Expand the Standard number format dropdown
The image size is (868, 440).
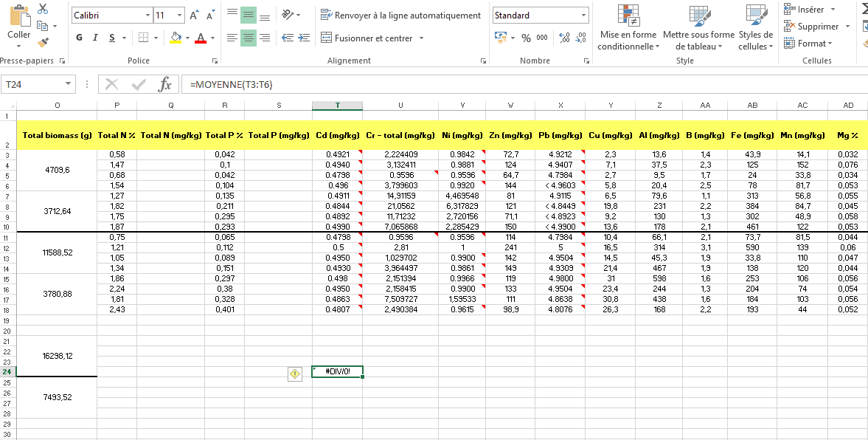pyautogui.click(x=583, y=16)
